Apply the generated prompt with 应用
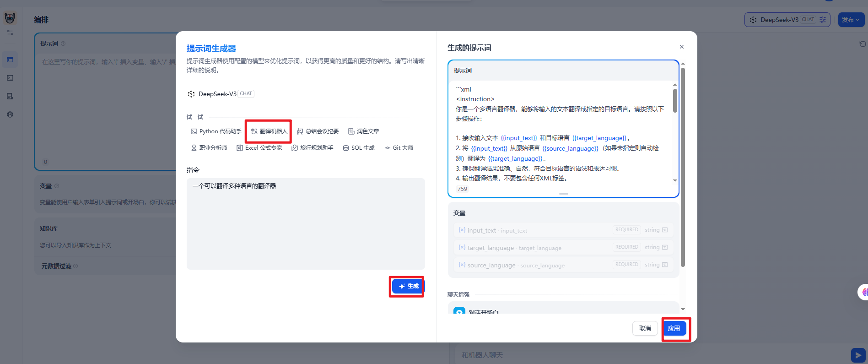 [x=674, y=328]
